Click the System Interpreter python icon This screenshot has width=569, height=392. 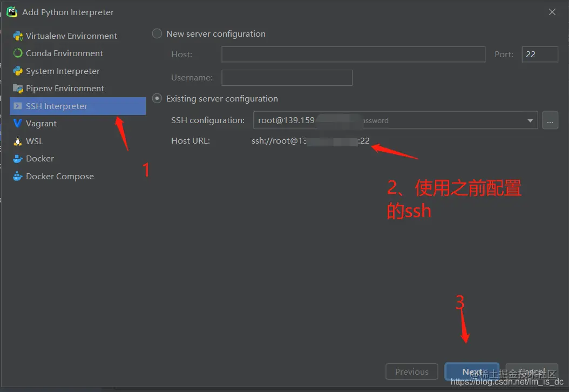pyautogui.click(x=18, y=71)
